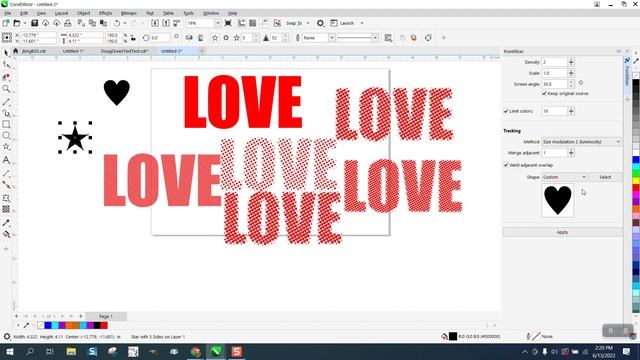Select the Zoom magnifier tool in toolbox

6,89
